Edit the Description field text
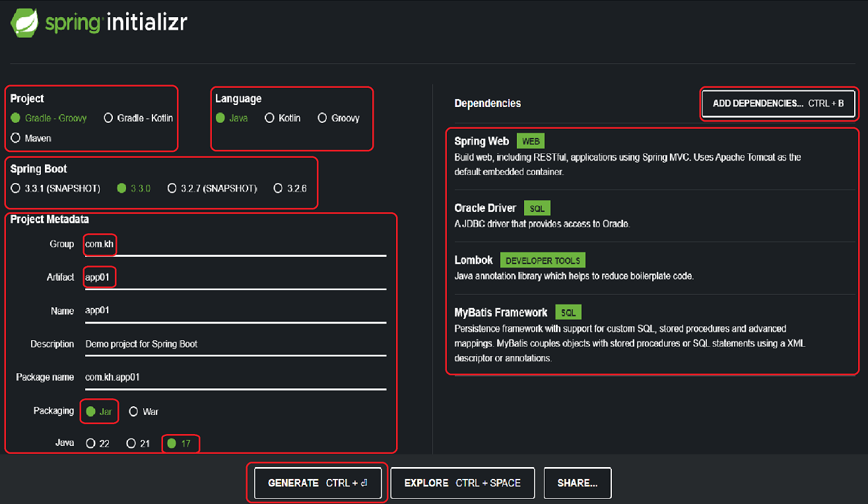This screenshot has width=868, height=504. tap(236, 344)
